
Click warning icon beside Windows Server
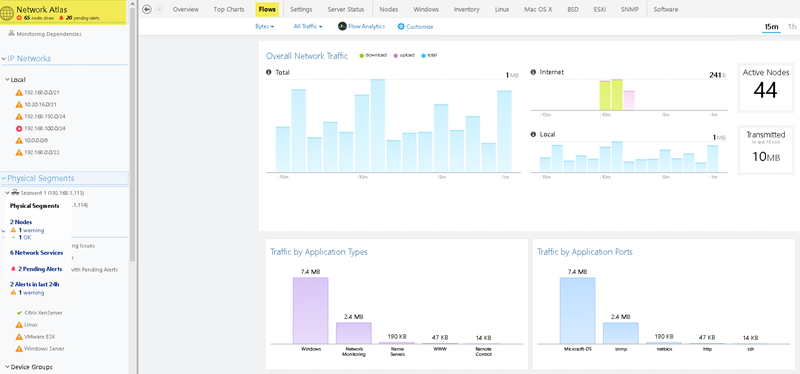(19, 349)
